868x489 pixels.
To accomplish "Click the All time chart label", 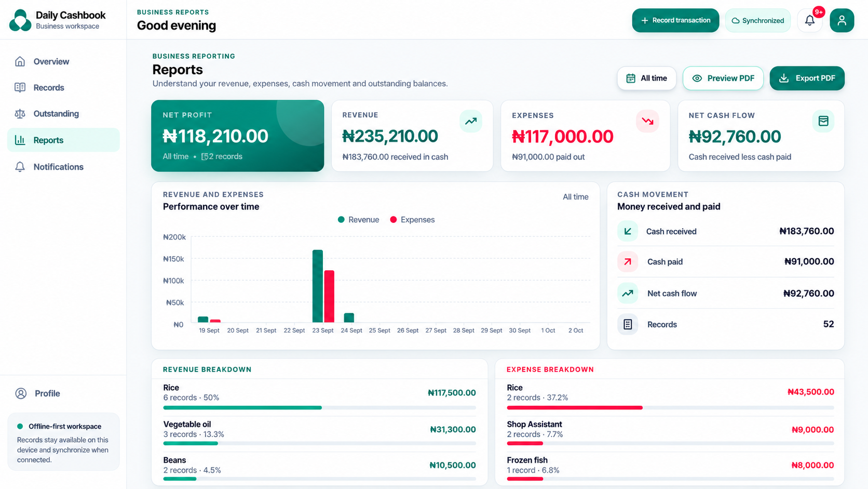I will pyautogui.click(x=576, y=197).
